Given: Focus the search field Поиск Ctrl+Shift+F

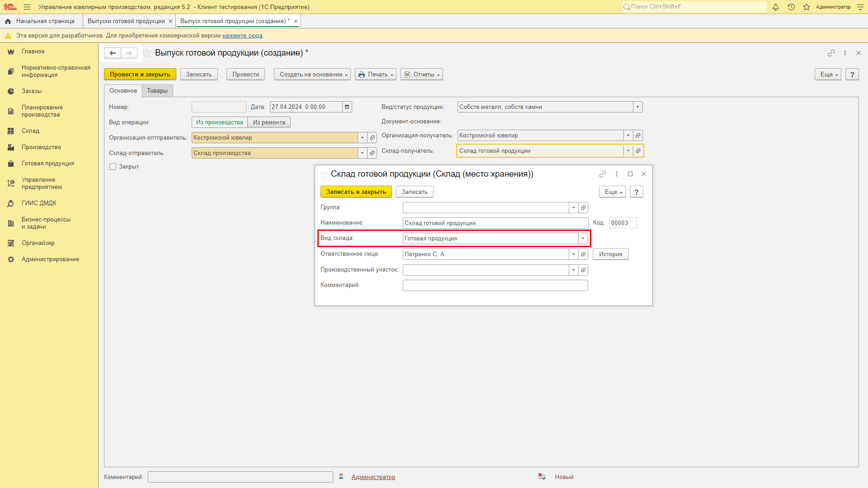Looking at the screenshot, I should 694,7.
